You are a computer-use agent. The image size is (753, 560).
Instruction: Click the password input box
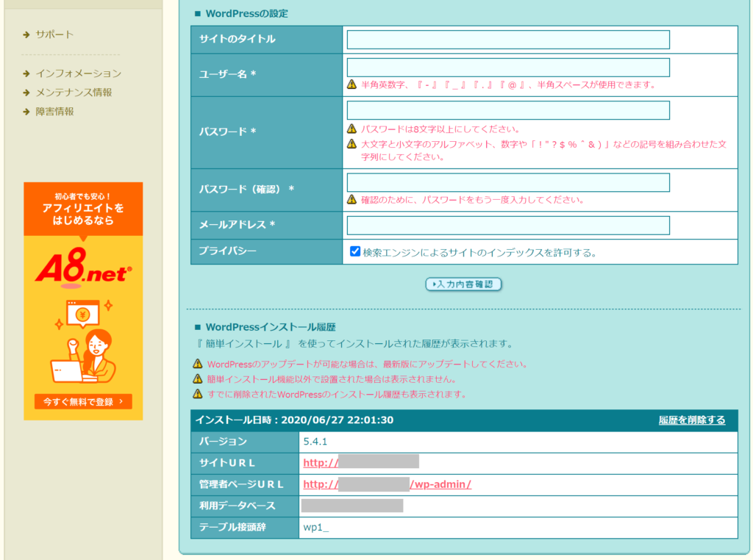click(507, 110)
